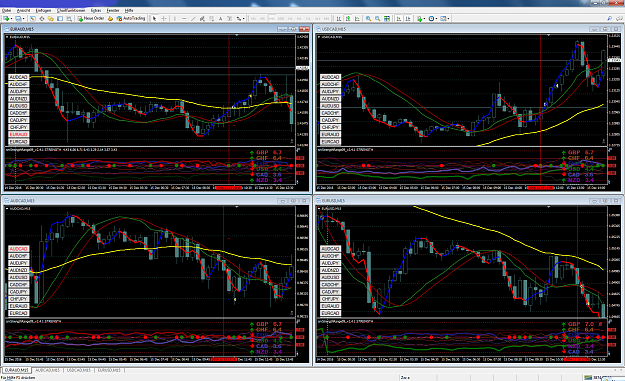Image resolution: width=625 pixels, height=381 pixels.
Task: Toggle chart shift icon
Action: tap(408, 18)
